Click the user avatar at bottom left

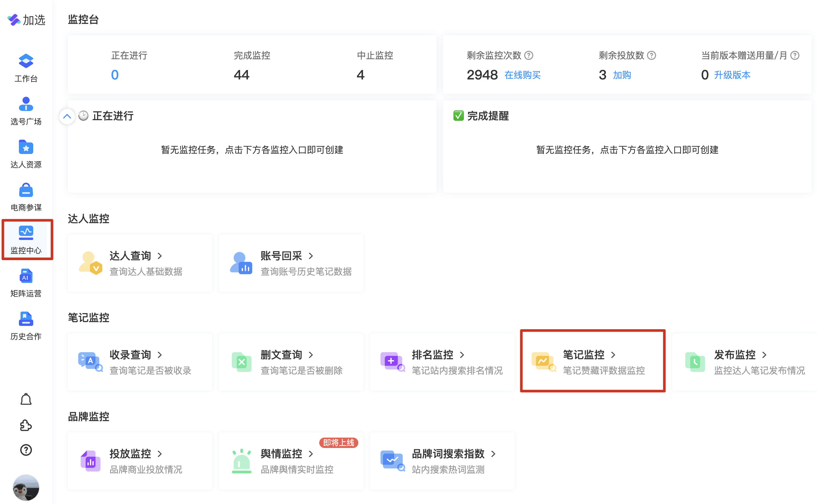tap(26, 487)
